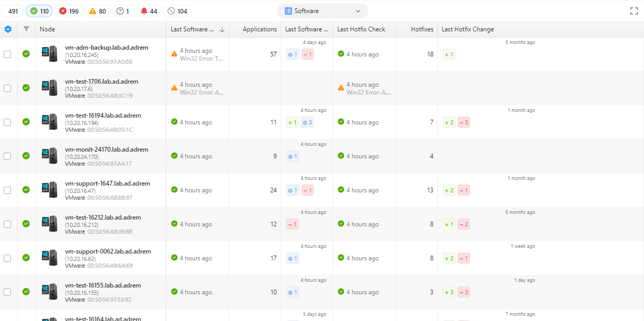Click applications count 57 for vm-adm-backup
The height and width of the screenshot is (321, 644).
[273, 54]
